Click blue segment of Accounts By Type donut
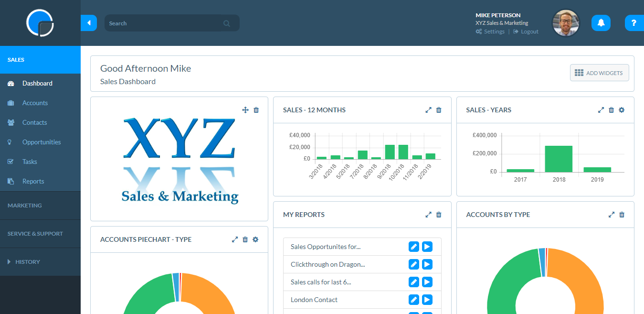Screen dimensions: 644x314 (x=542, y=262)
